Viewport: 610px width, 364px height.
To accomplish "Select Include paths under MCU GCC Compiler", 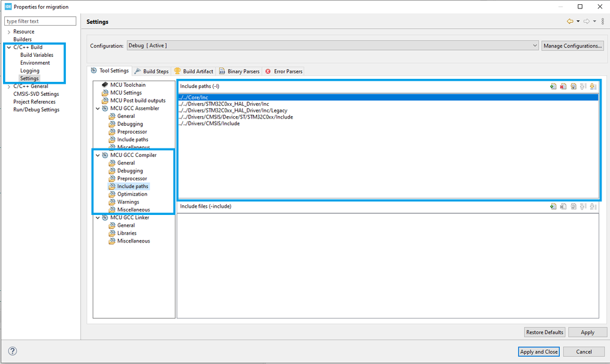I will (133, 186).
